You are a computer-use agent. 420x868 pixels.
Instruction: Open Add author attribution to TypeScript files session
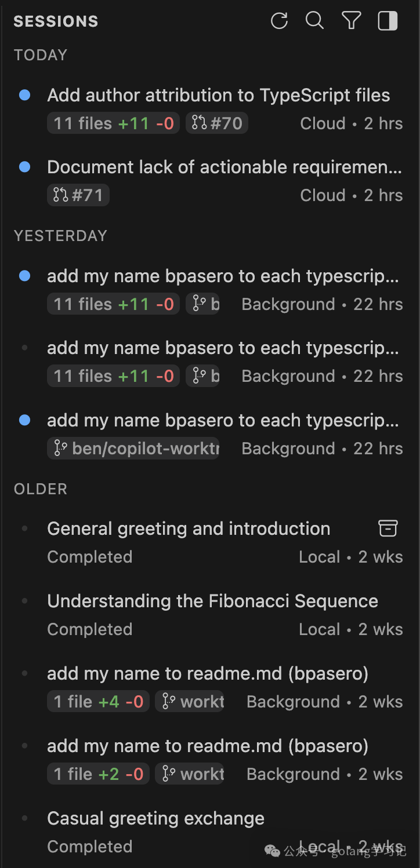(x=218, y=95)
